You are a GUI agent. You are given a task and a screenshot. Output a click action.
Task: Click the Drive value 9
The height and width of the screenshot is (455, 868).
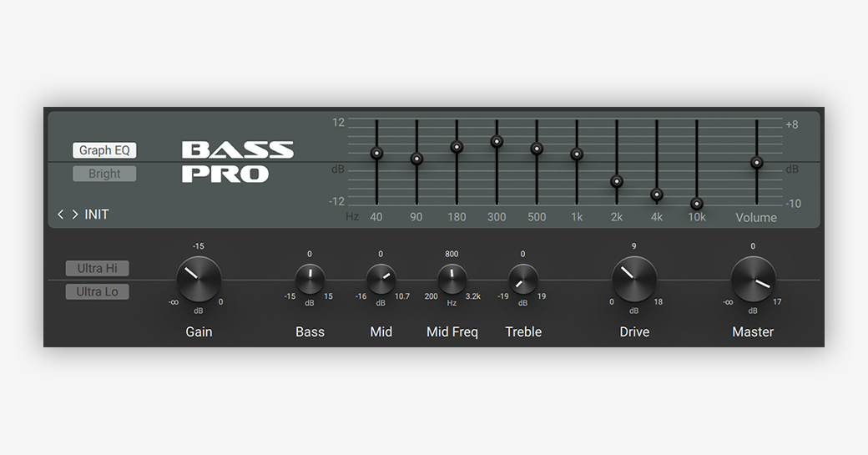tap(633, 246)
